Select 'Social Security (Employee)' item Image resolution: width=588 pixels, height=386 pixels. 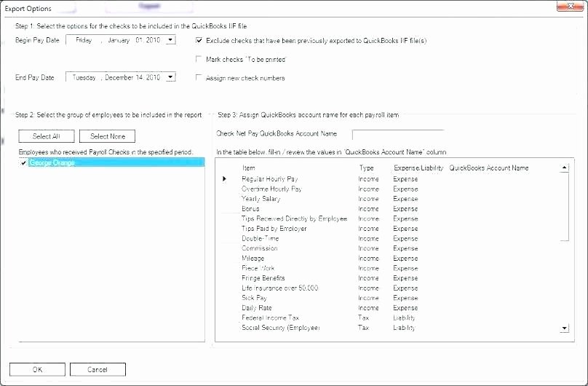click(x=281, y=328)
